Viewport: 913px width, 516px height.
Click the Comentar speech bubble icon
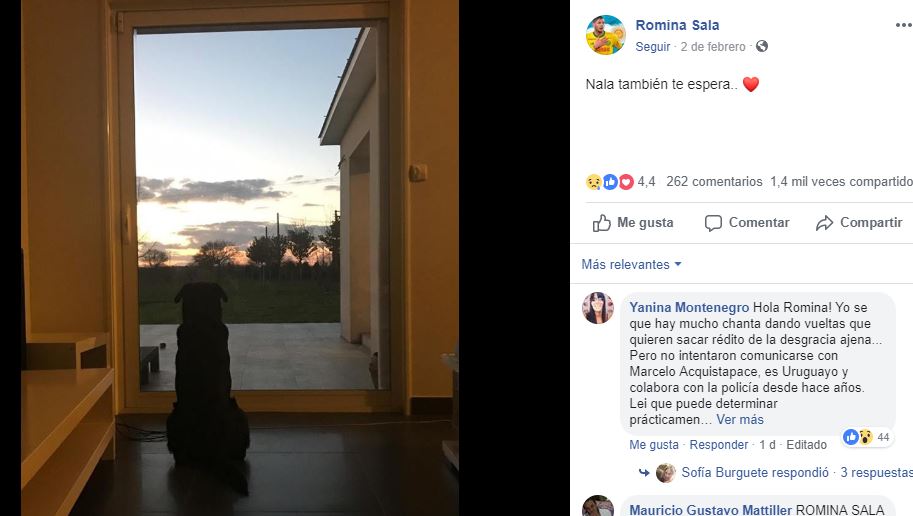click(x=713, y=223)
